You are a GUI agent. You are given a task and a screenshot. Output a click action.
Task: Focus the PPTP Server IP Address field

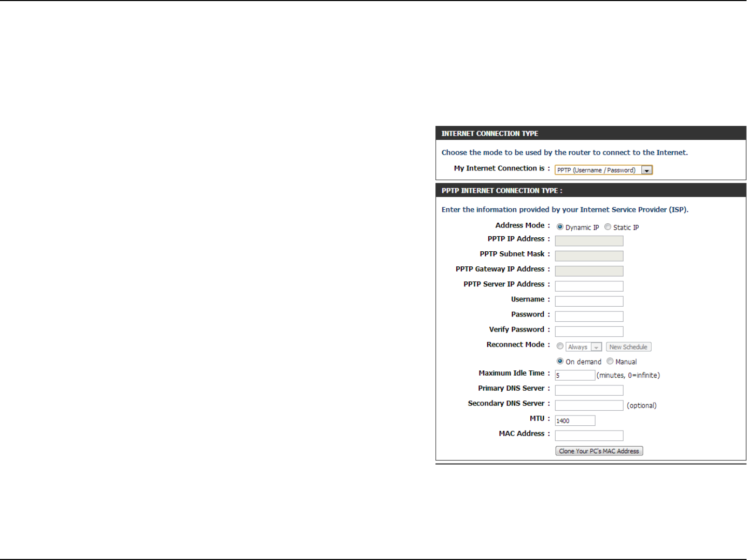[589, 286]
